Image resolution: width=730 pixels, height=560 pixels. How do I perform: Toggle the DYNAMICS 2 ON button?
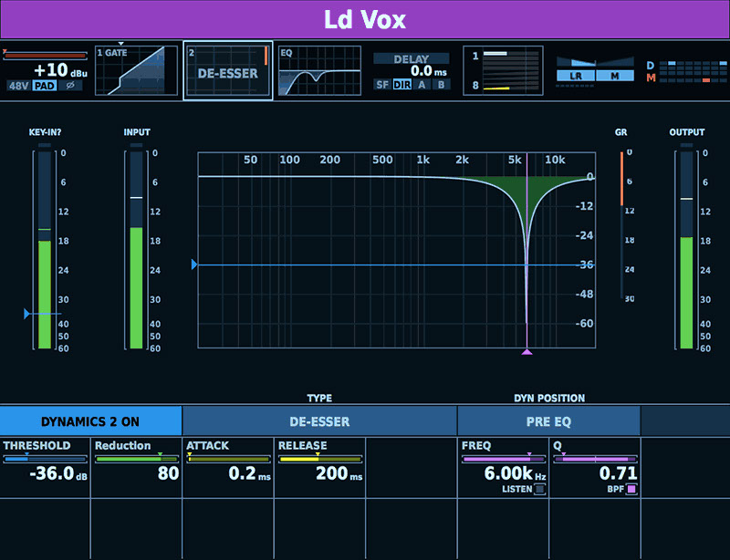(91, 421)
